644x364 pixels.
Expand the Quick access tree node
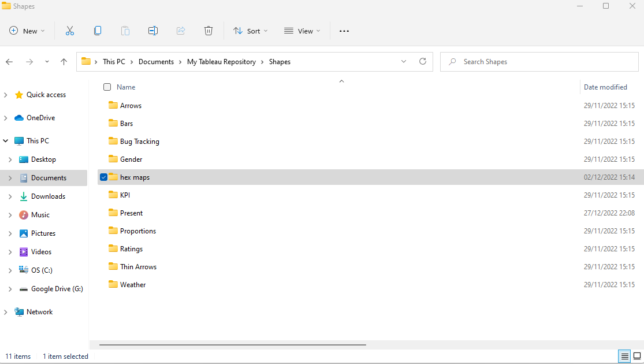coord(5,95)
